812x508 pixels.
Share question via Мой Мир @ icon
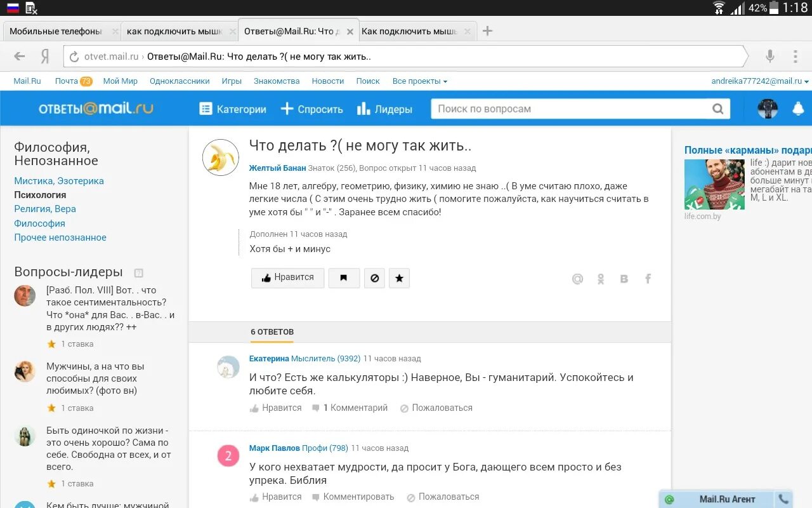577,279
